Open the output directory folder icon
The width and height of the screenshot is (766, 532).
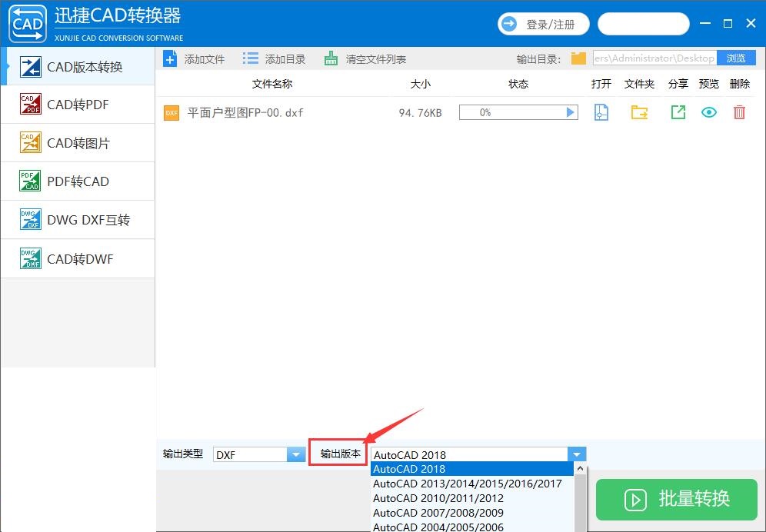click(578, 58)
